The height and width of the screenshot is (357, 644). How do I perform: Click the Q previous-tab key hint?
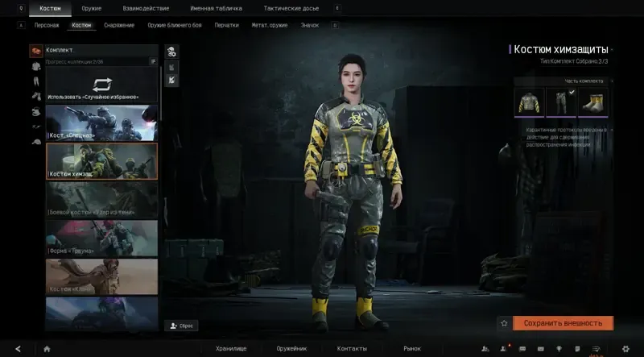(21, 8)
